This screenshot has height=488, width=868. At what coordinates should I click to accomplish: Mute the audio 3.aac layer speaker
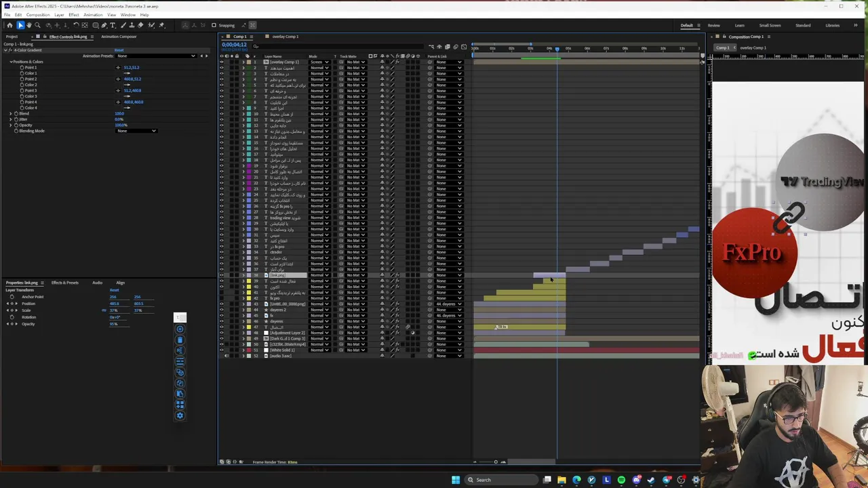click(x=226, y=357)
